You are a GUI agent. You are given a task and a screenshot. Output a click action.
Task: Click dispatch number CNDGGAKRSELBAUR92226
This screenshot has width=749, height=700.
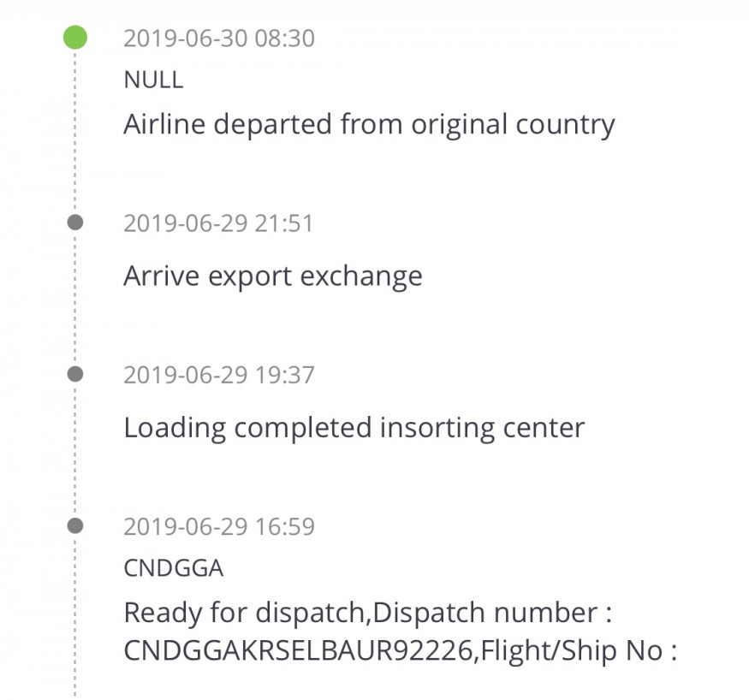tap(298, 650)
